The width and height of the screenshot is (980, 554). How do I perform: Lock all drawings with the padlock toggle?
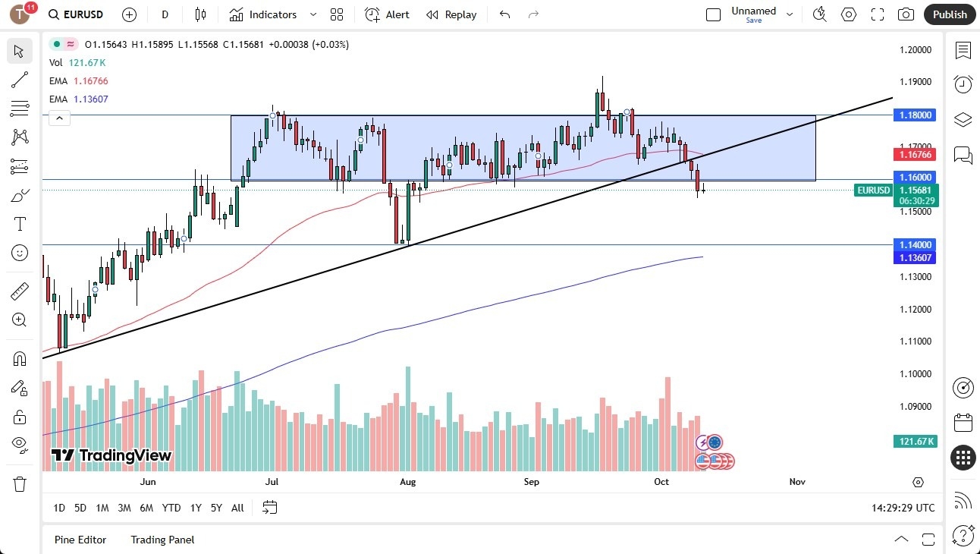pos(19,416)
